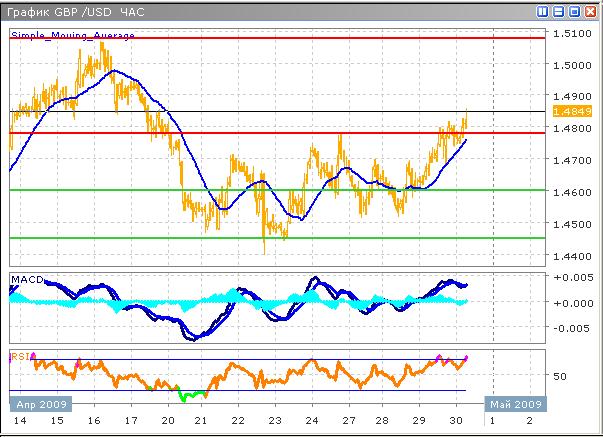Click the 'Апр 2009' month label
603x437 pixels.
click(x=38, y=404)
